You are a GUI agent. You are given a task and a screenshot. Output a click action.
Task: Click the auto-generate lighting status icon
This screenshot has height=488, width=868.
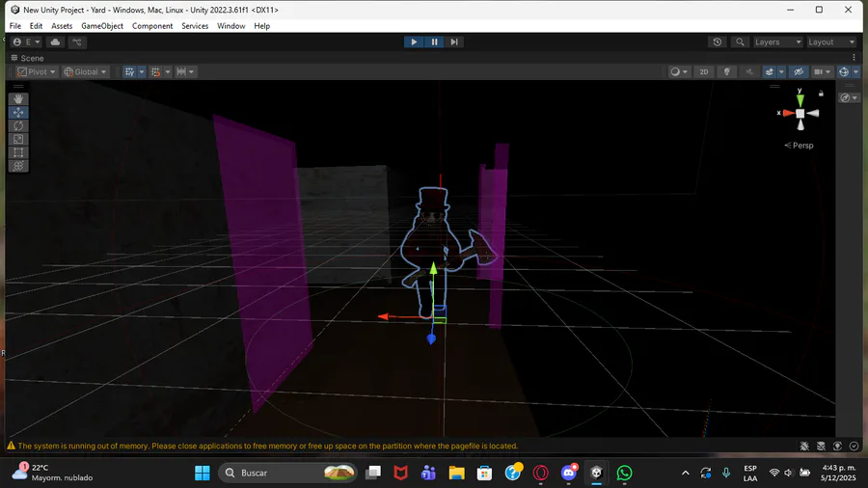pyautogui.click(x=837, y=446)
